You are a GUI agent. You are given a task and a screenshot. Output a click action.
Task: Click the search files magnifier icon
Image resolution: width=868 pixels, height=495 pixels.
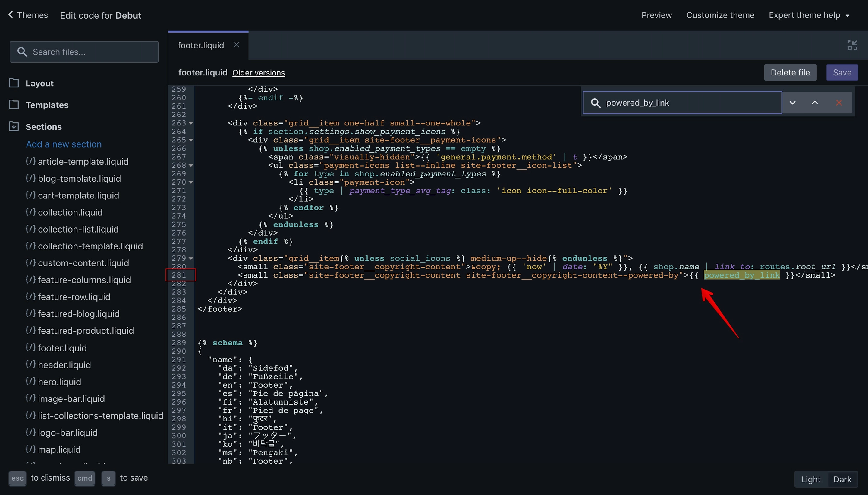(22, 52)
